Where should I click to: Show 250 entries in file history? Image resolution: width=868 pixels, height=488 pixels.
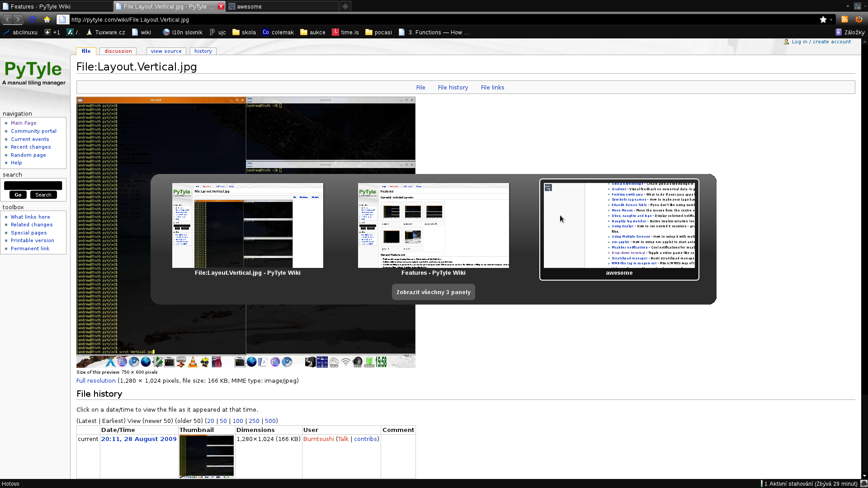(x=254, y=421)
